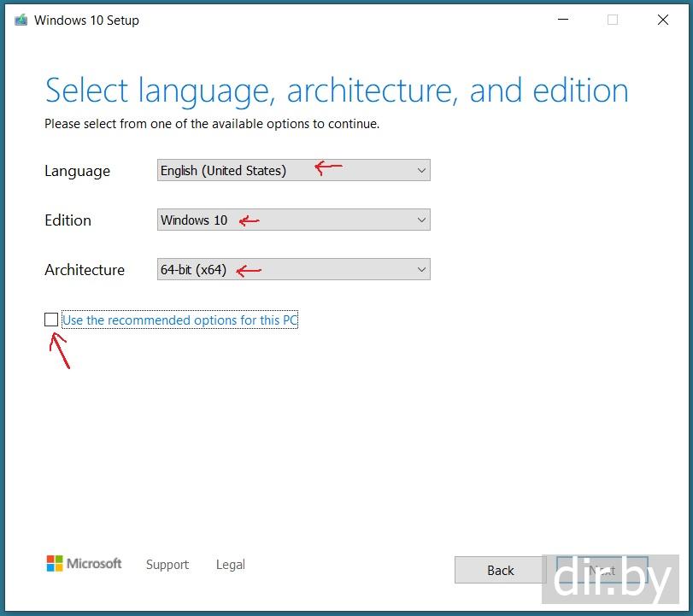Click the Edition field label
Image resolution: width=693 pixels, height=616 pixels.
68,220
